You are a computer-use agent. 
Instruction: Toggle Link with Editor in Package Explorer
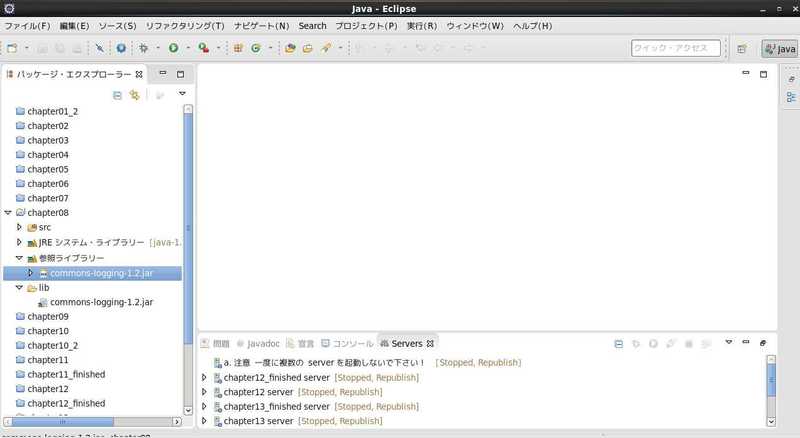coord(134,95)
